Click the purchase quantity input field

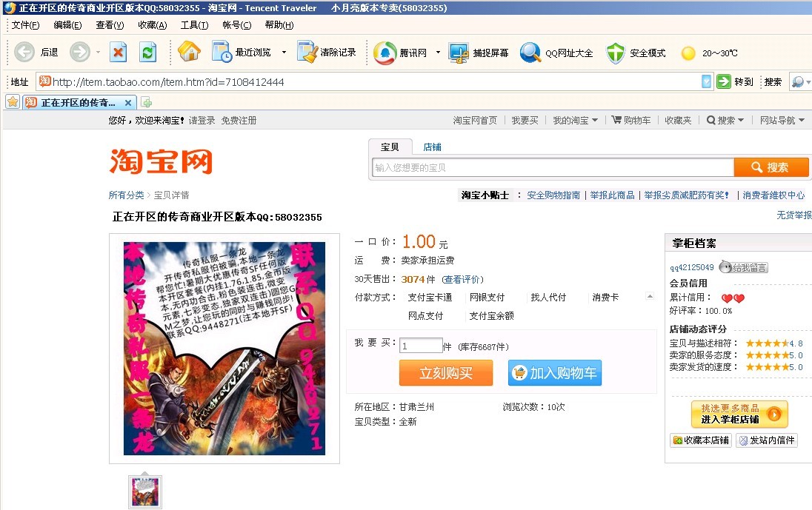[x=420, y=346]
